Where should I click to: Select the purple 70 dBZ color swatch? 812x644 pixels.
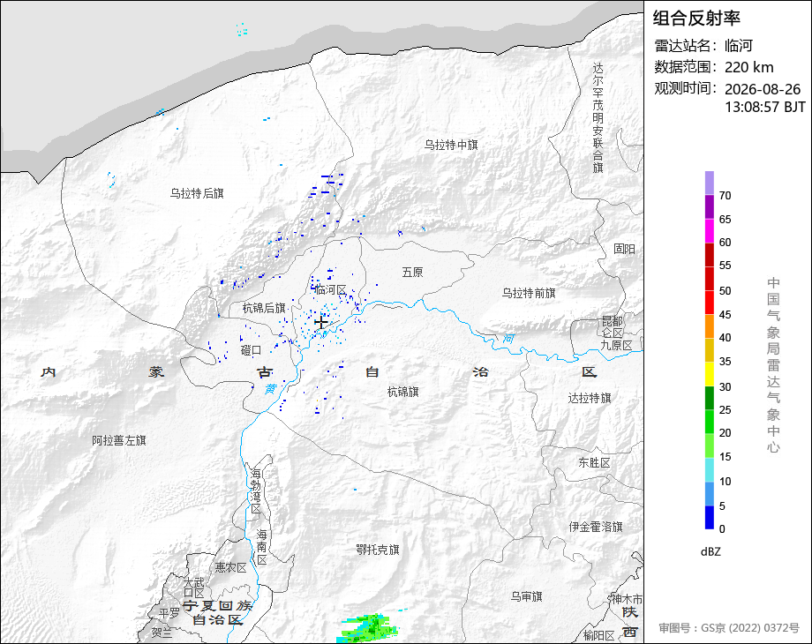pyautogui.click(x=709, y=183)
